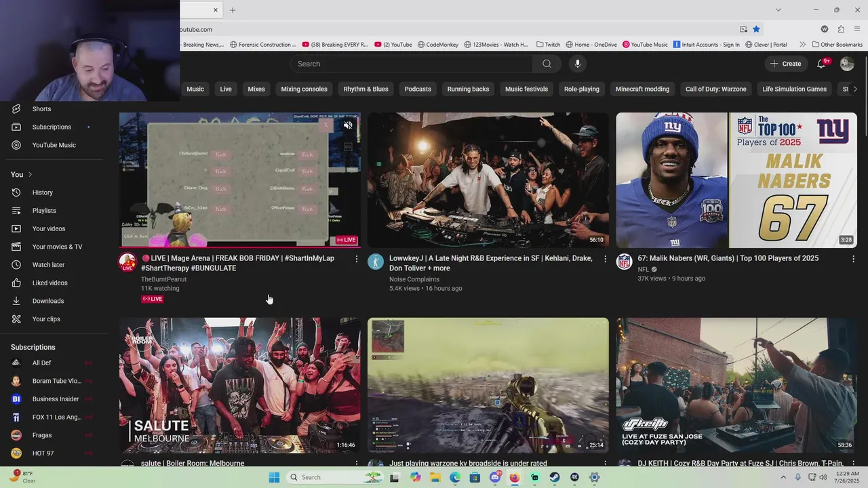Open the options menu for the warzone kv broadside video
868x488 pixels.
pos(605,464)
